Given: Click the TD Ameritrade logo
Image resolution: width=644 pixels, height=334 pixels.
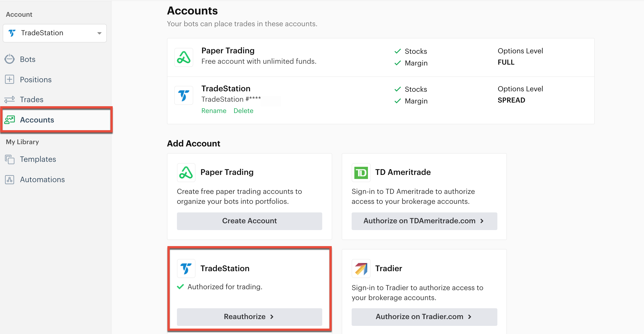Looking at the screenshot, I should (361, 172).
